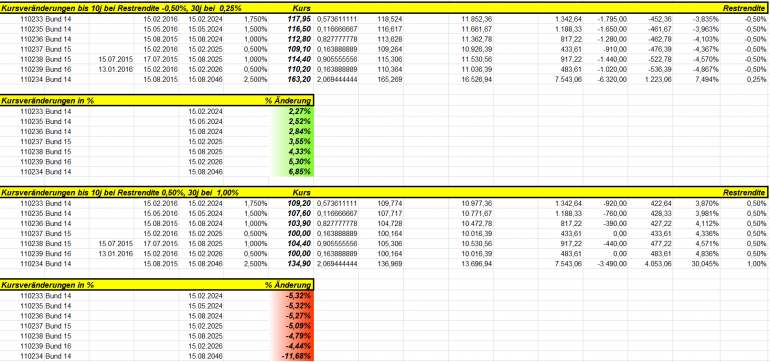Select the 2,500% coupon cell in the first table
This screenshot has height=362, width=770.
(246, 80)
